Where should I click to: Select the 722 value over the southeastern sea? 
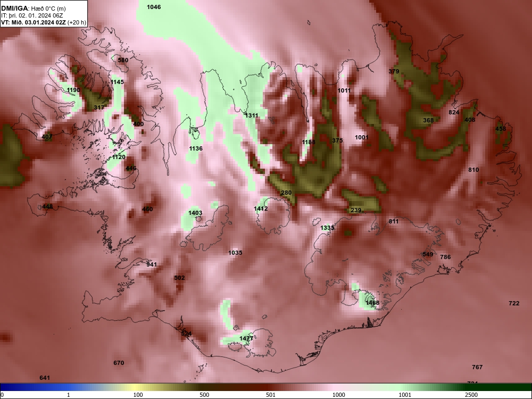514,303
